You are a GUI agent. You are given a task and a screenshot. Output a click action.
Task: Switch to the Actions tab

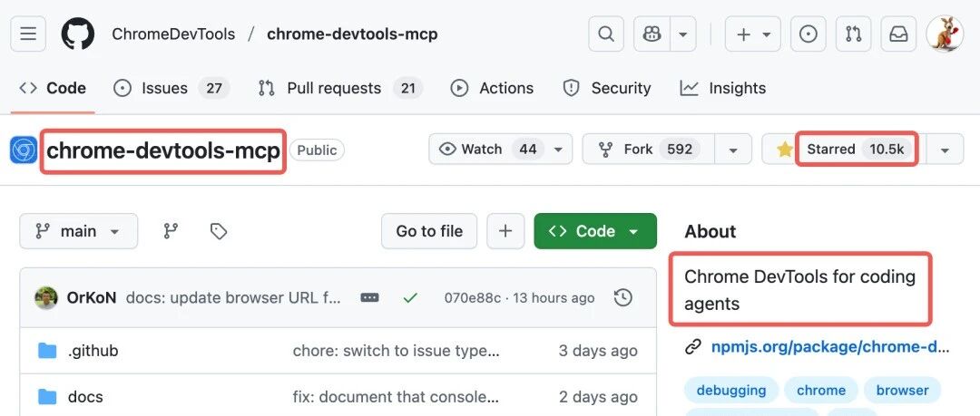point(492,88)
